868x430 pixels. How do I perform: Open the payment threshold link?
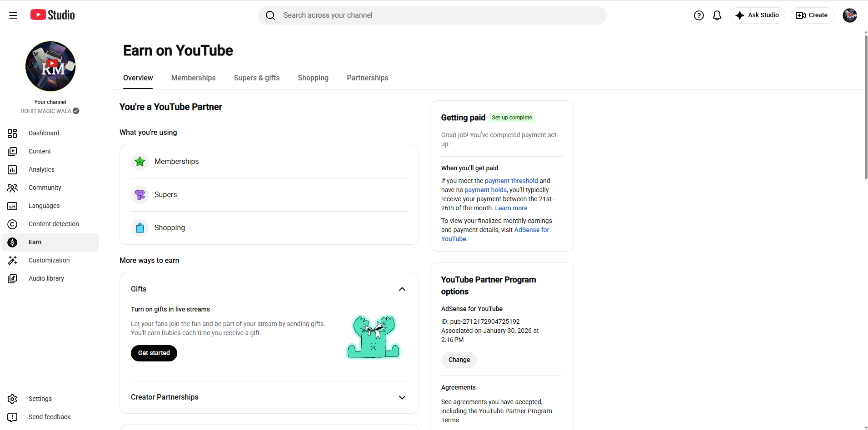pos(511,181)
